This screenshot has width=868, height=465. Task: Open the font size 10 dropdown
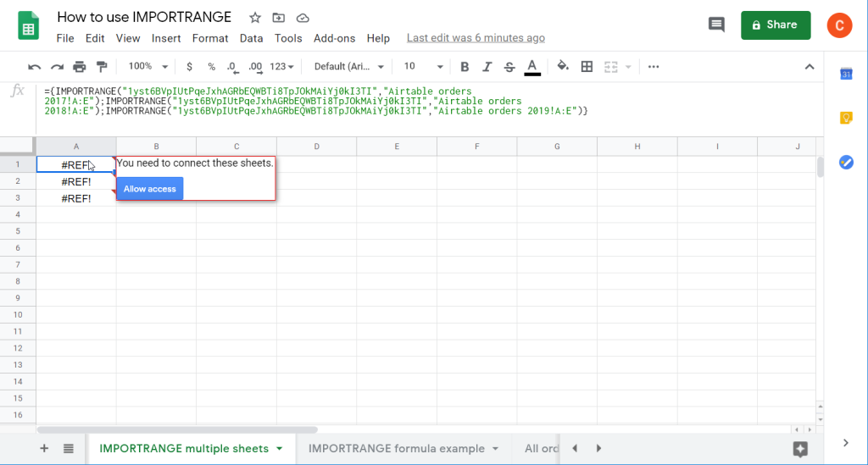click(422, 67)
